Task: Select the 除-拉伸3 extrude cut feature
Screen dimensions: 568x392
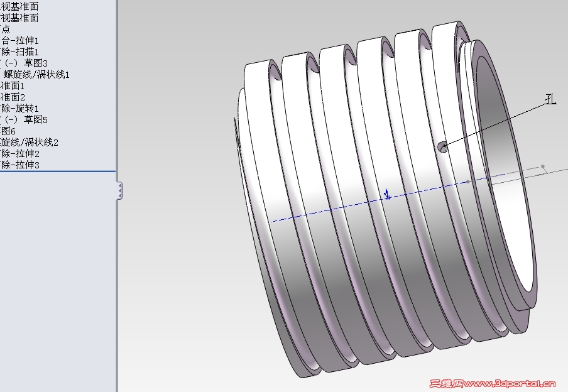Action: click(x=20, y=165)
